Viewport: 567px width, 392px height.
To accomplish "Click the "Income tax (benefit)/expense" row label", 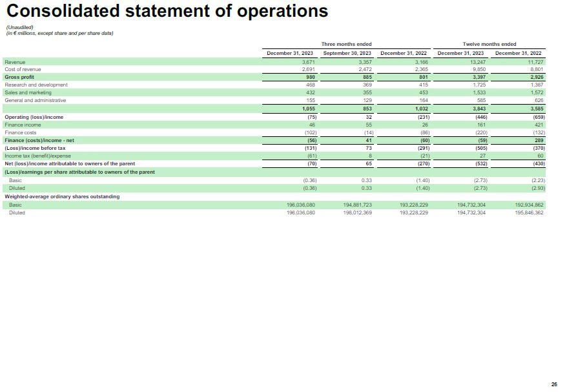I will point(37,156).
